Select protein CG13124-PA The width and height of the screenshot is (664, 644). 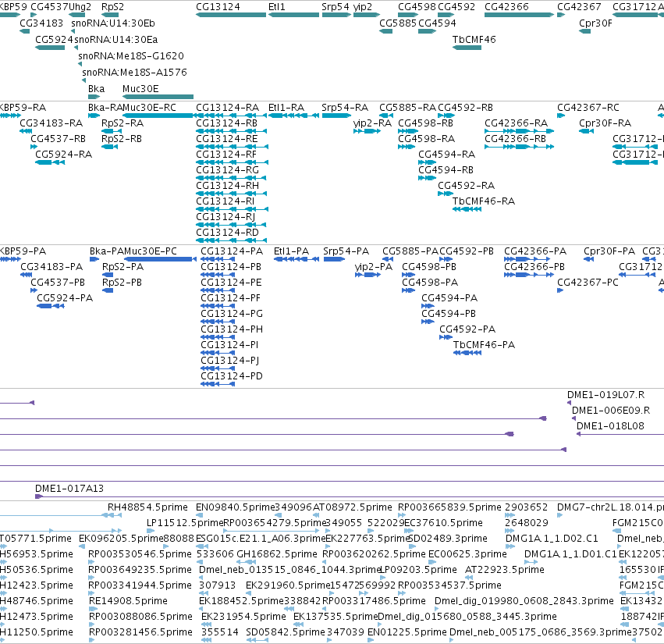tap(218, 259)
